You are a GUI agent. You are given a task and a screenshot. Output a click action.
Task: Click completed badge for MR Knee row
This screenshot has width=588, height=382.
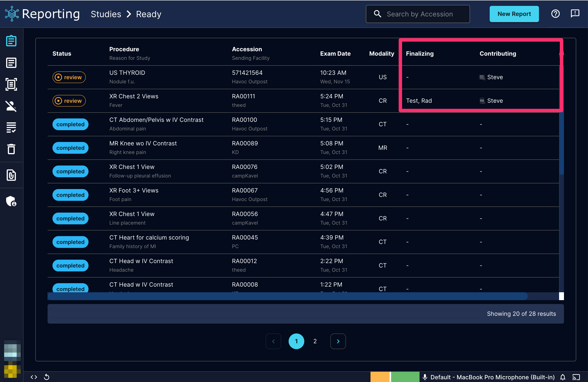(x=70, y=148)
